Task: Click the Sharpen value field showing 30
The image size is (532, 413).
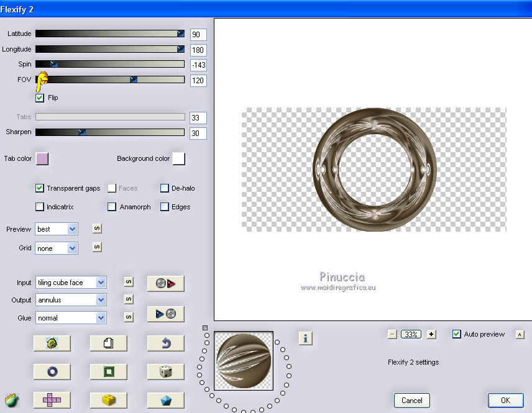Action: (198, 134)
